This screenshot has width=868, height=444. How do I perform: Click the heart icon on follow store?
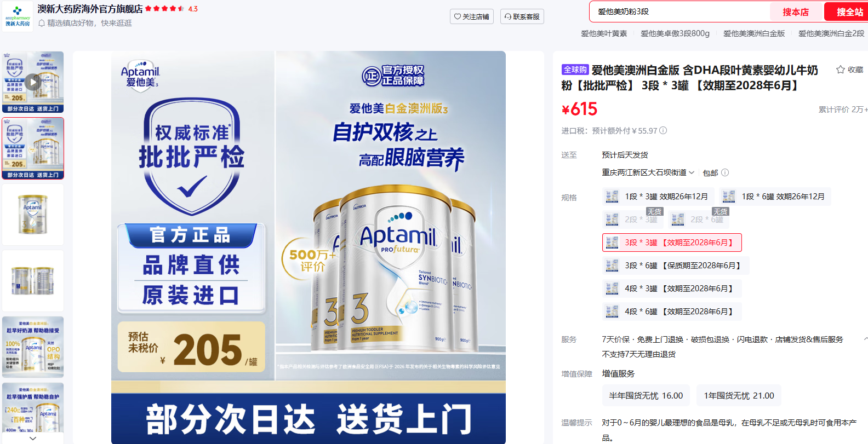click(x=458, y=17)
